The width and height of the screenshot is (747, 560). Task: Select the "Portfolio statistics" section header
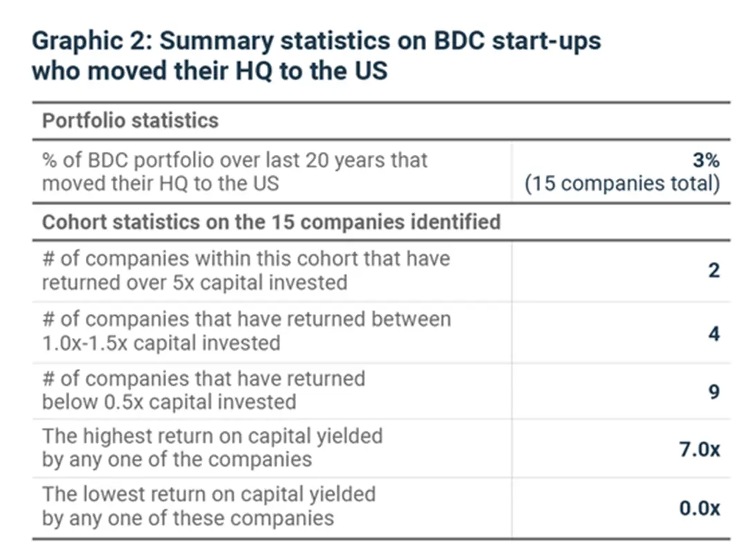pos(130,120)
